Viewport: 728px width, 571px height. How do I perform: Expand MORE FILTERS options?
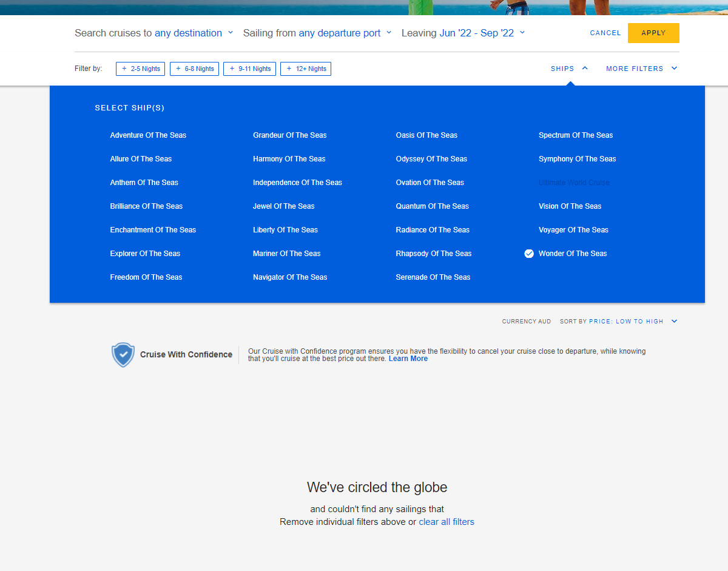click(641, 69)
